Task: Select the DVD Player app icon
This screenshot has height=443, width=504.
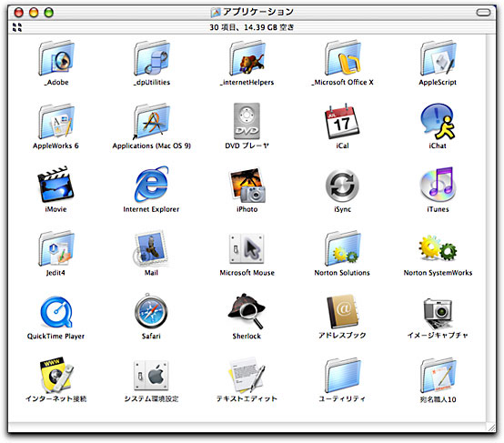Action: coord(247,121)
